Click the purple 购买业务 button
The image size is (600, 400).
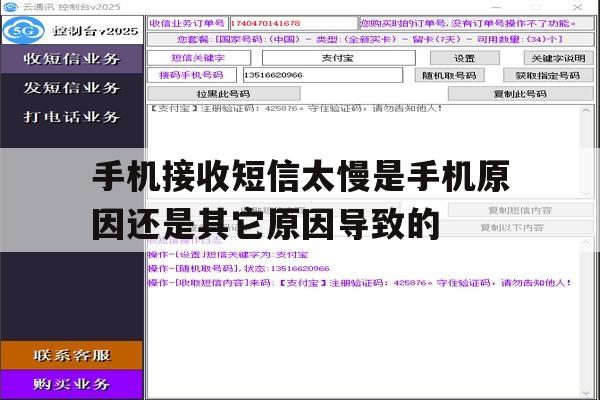72,384
